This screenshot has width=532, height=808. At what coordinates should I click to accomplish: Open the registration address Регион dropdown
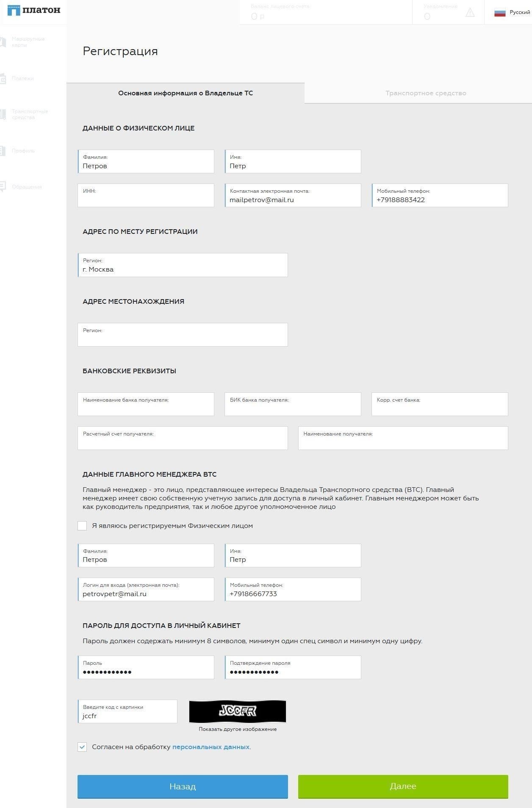(183, 265)
